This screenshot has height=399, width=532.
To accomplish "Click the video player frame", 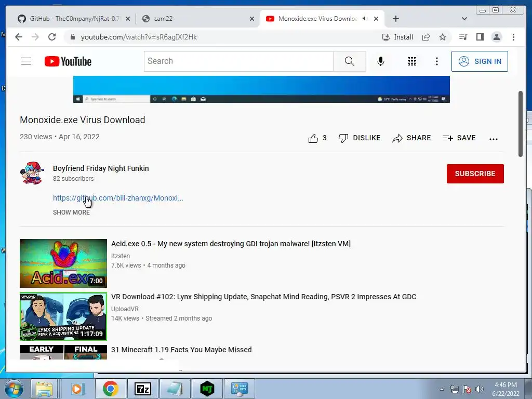I will point(261,89).
